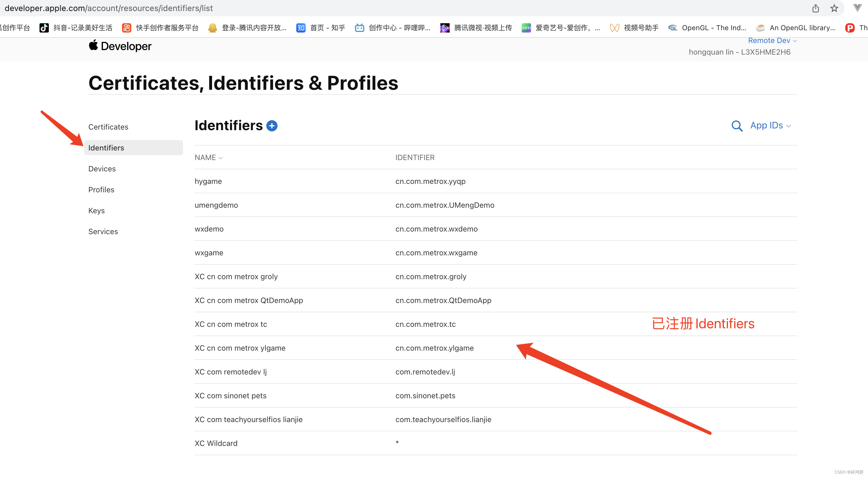The height and width of the screenshot is (477, 868).
Task: Open Services in the sidebar
Action: tap(103, 232)
